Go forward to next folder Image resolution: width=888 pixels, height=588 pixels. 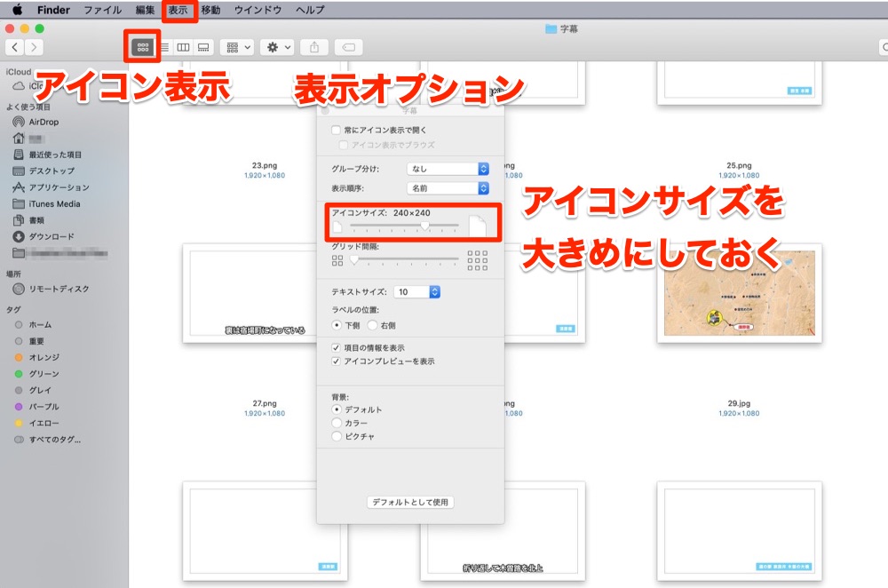(x=34, y=47)
